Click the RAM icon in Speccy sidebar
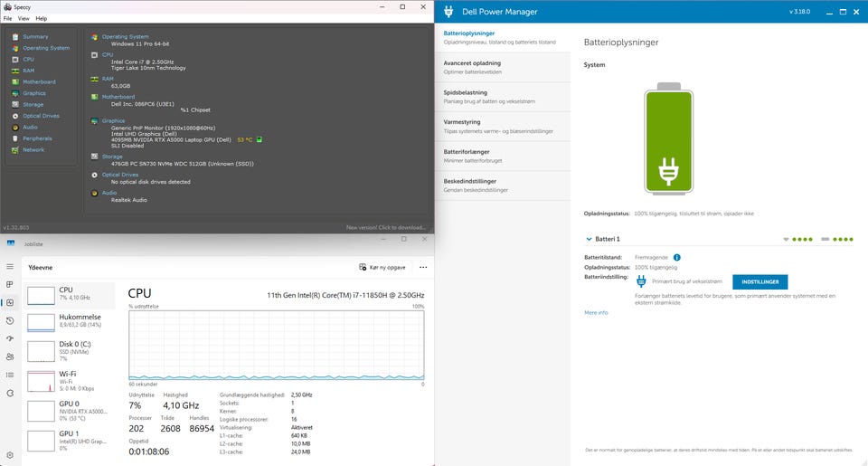868x466 pixels. [15, 71]
